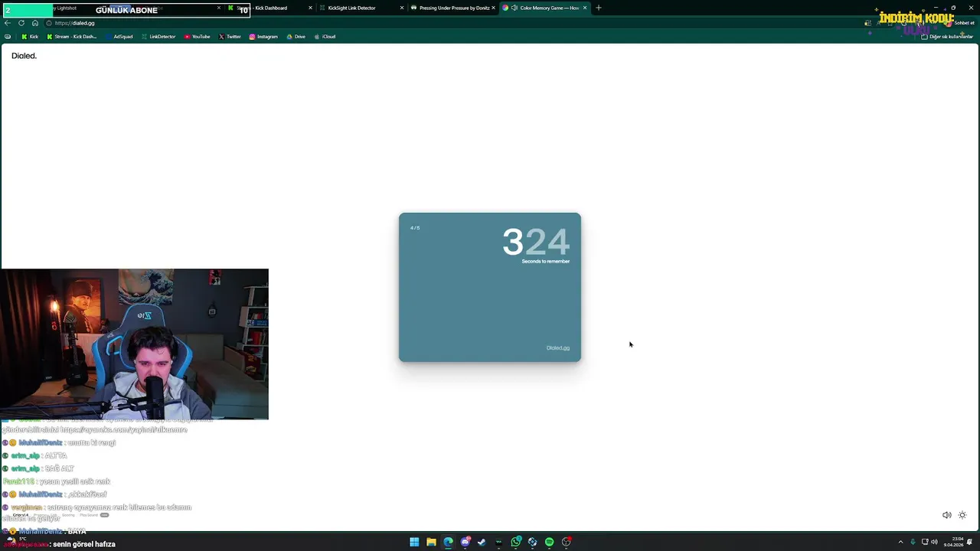Toggle the light/dark theme sun icon
This screenshot has height=551, width=980.
[963, 515]
